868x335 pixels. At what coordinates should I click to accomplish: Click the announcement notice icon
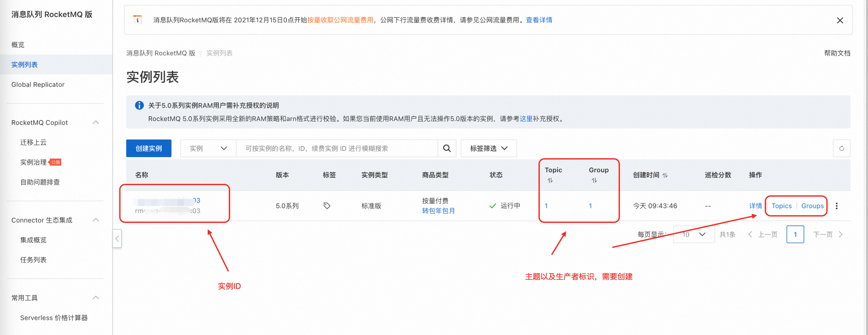(138, 20)
